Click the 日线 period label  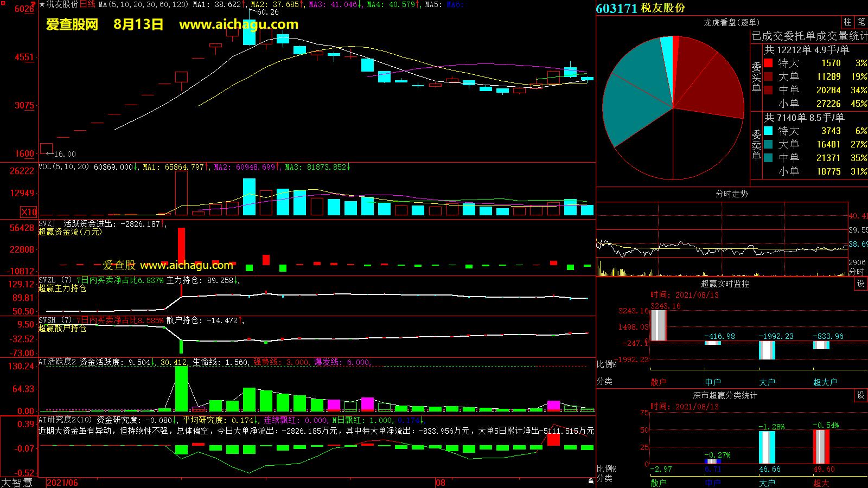pos(88,4)
